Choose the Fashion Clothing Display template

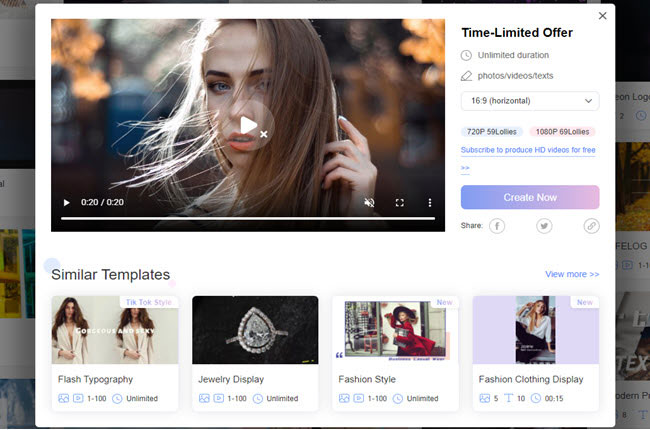pyautogui.click(x=536, y=330)
